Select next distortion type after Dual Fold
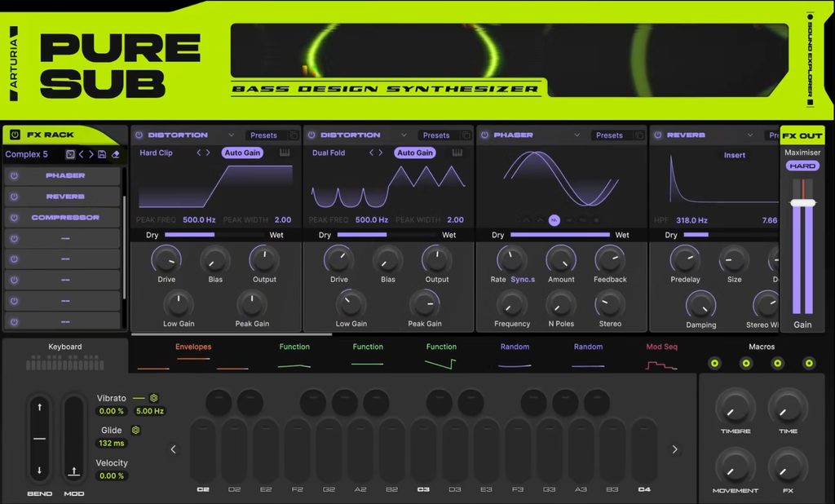 coord(381,153)
